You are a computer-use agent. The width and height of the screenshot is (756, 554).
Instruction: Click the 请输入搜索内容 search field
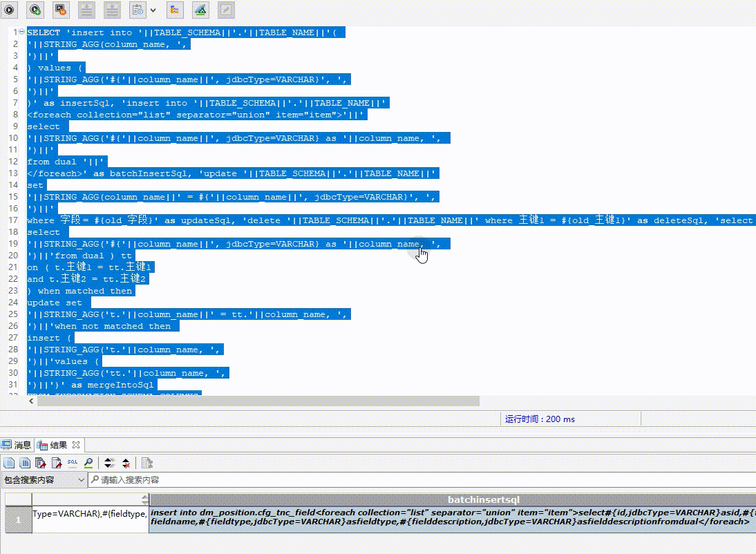pos(422,480)
